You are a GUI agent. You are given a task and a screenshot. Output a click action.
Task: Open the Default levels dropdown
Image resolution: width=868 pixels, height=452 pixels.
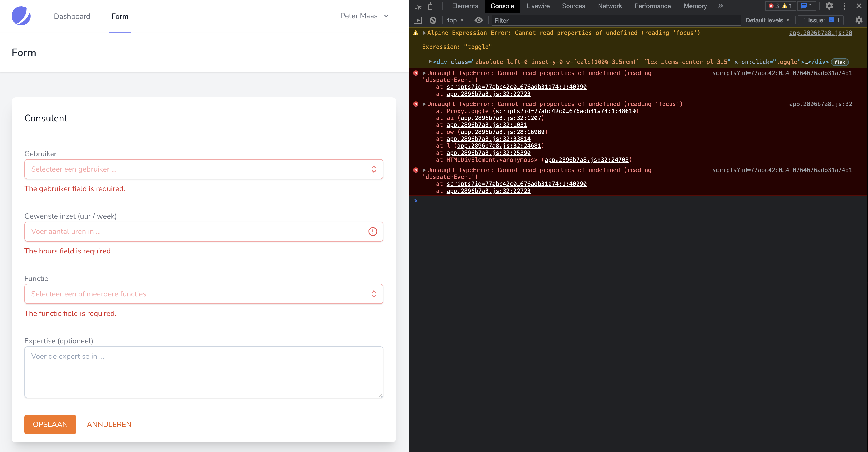coord(767,20)
